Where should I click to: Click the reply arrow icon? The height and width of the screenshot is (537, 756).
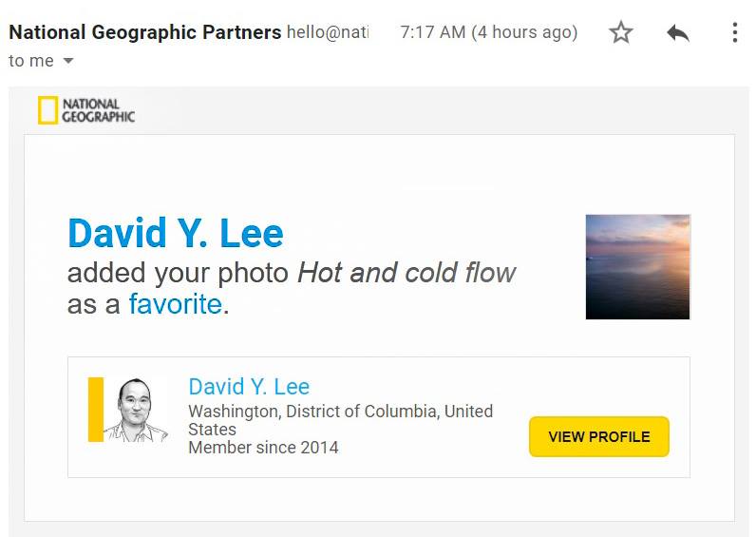point(677,33)
